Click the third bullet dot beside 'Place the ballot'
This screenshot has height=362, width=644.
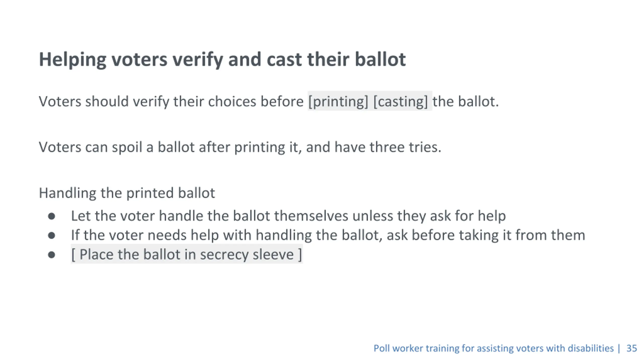(52, 255)
